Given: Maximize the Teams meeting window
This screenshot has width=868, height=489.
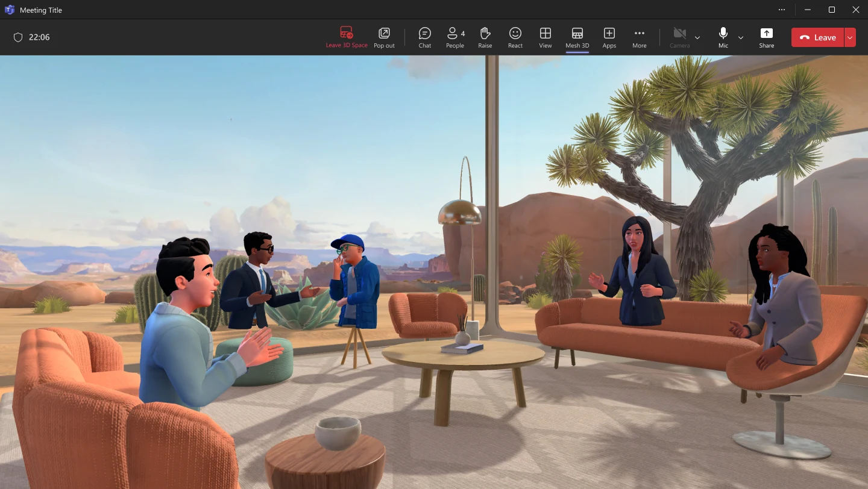Looking at the screenshot, I should pos(832,10).
